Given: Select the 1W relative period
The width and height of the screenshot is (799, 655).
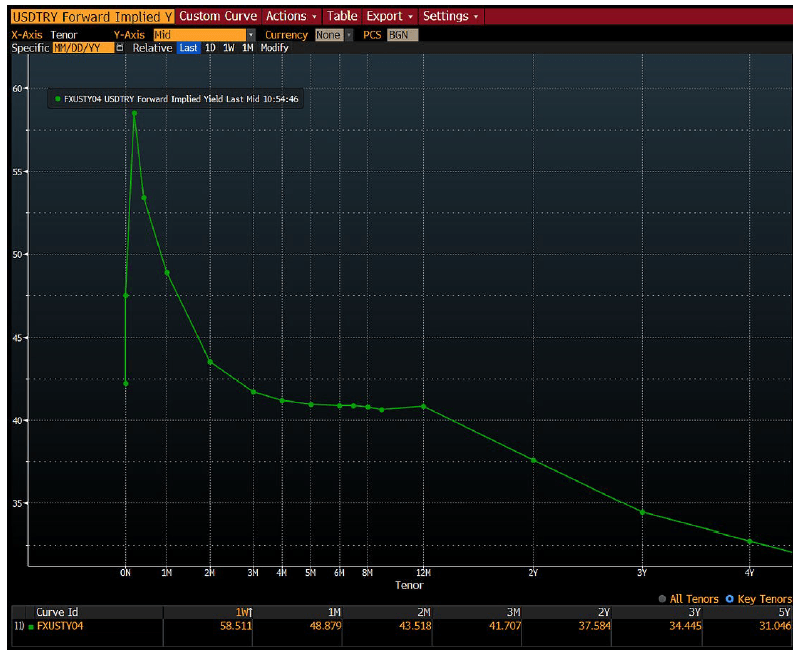Looking at the screenshot, I should point(228,48).
